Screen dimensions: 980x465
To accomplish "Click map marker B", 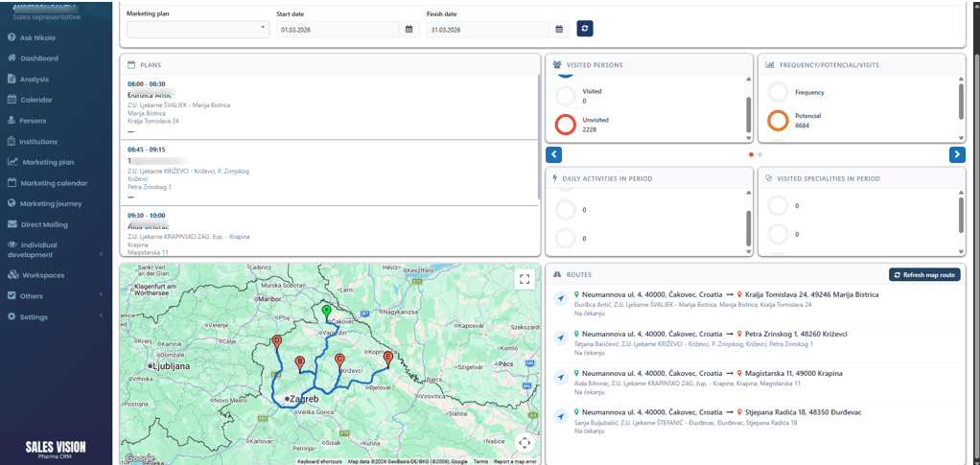I will click(300, 364).
